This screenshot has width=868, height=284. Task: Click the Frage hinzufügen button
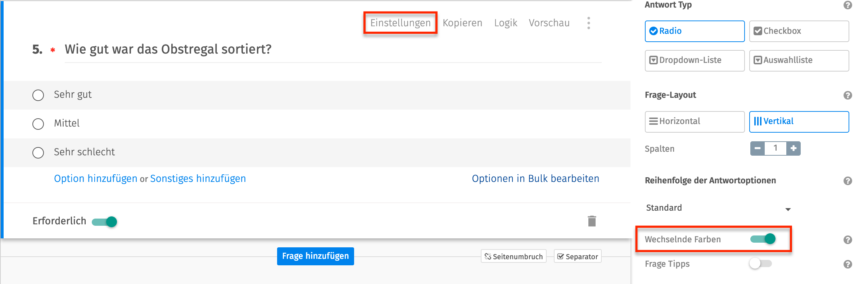[x=315, y=256]
